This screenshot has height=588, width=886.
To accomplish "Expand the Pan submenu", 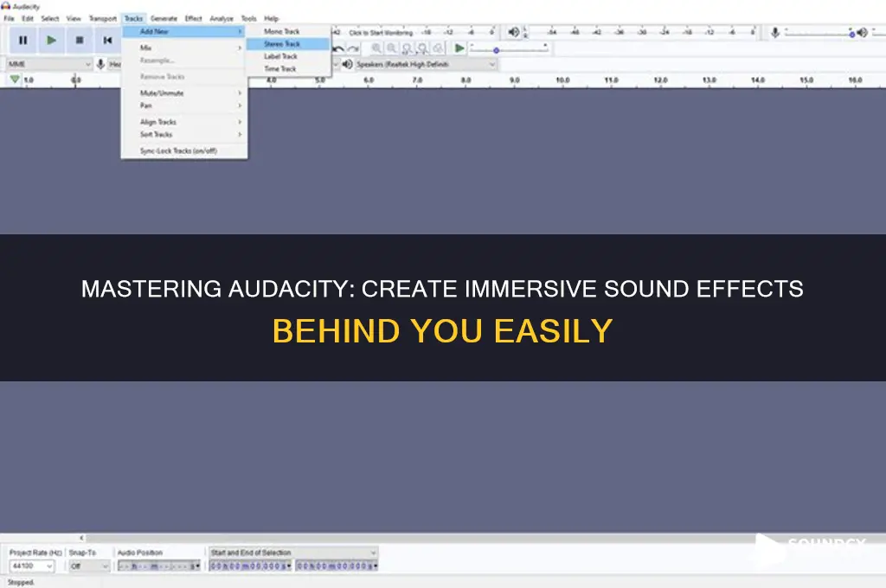I will (x=184, y=105).
